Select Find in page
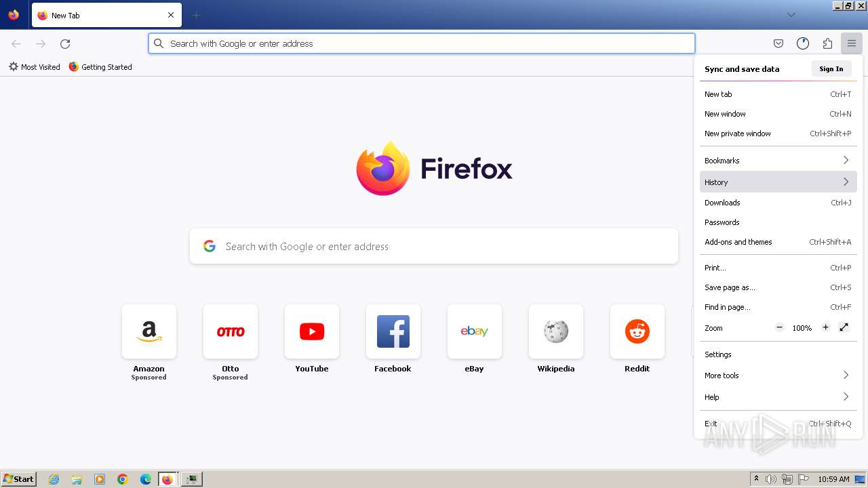Viewport: 868px width, 488px height. pyautogui.click(x=778, y=307)
